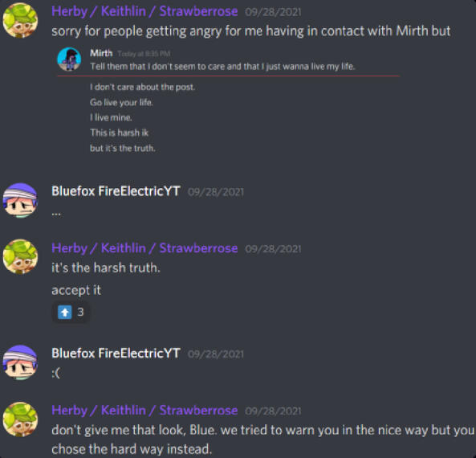The height and width of the screenshot is (458, 476).
Task: Click username Herby / Keithlin / Strawberrose at top
Action: click(144, 11)
